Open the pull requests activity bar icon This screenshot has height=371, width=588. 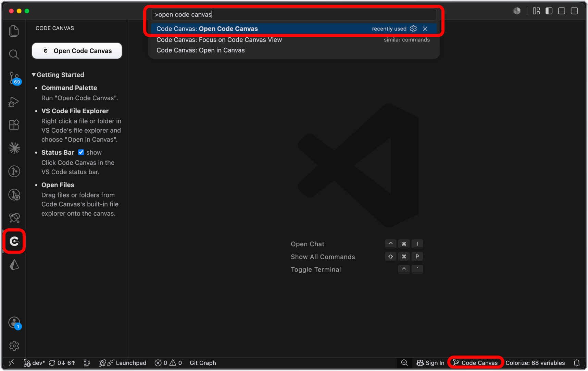[14, 218]
